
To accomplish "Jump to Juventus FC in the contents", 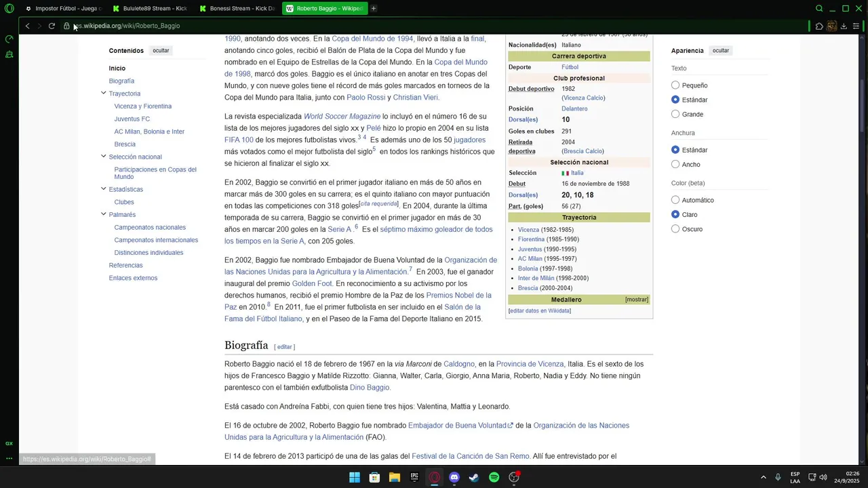I will [132, 119].
